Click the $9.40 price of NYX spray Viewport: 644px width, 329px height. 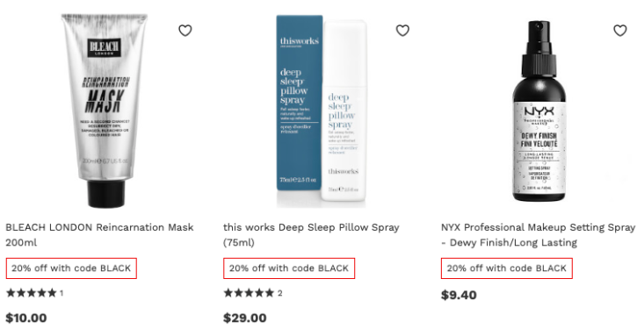(x=459, y=295)
